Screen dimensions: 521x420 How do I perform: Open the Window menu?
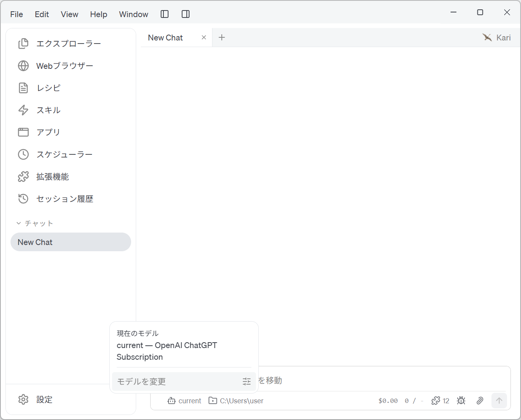(134, 14)
